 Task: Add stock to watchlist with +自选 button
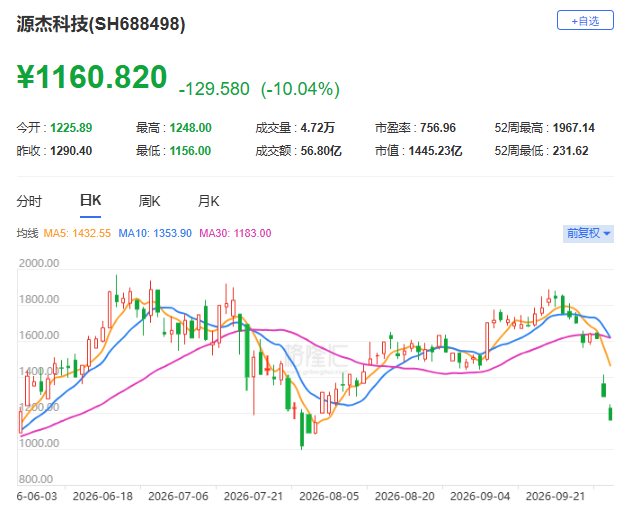pos(585,21)
